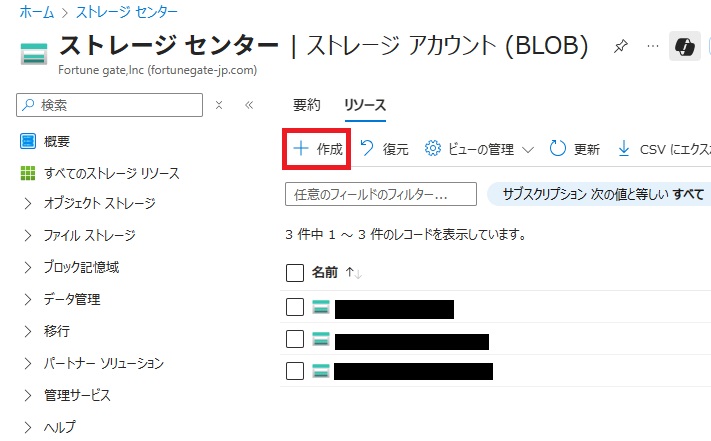Open the more options ellipsis in header
The height and width of the screenshot is (441, 711).
653,47
